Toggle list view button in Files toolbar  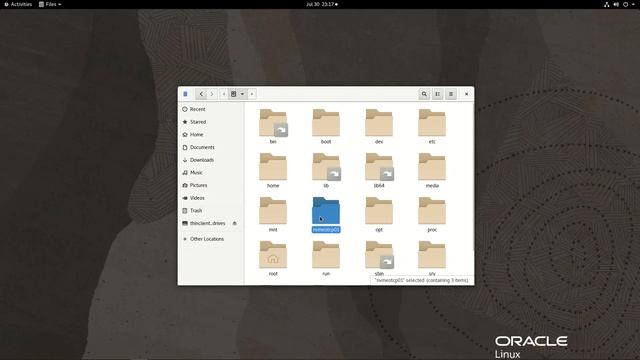tap(438, 94)
